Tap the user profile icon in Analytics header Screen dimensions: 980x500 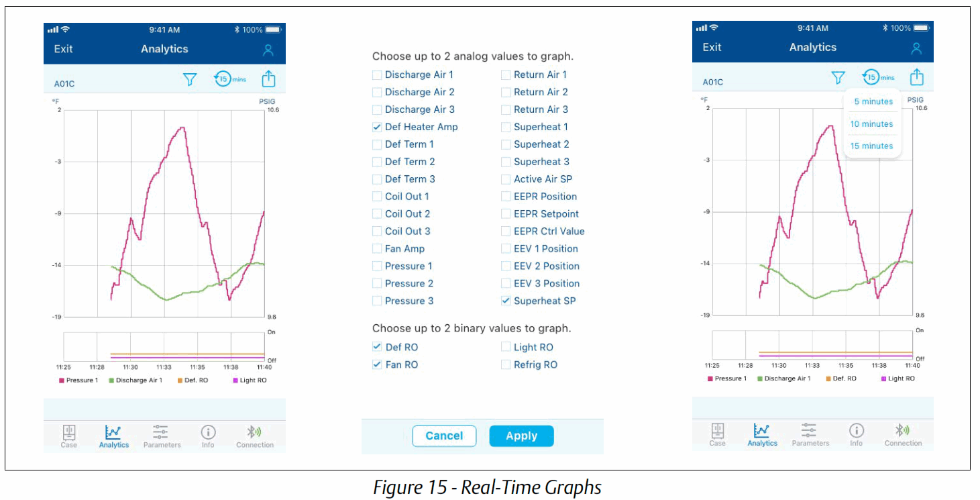268,49
